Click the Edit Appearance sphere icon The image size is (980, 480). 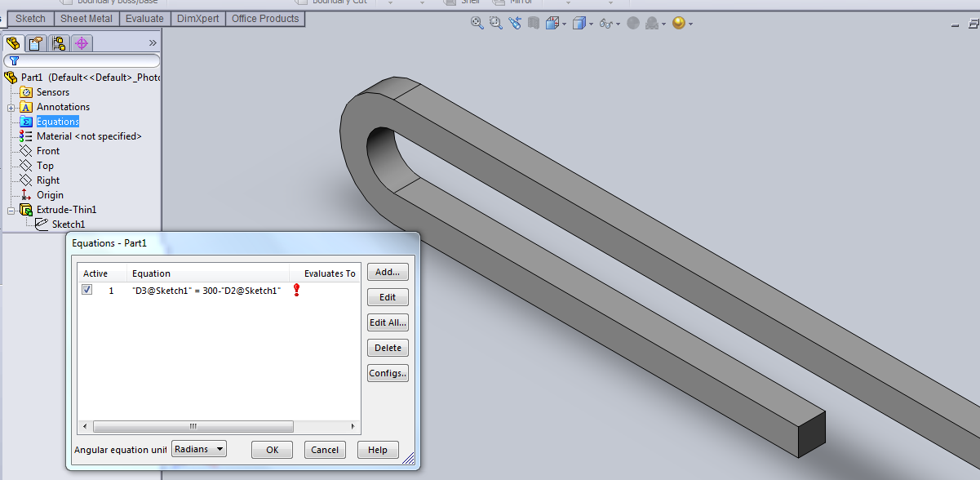coord(632,24)
